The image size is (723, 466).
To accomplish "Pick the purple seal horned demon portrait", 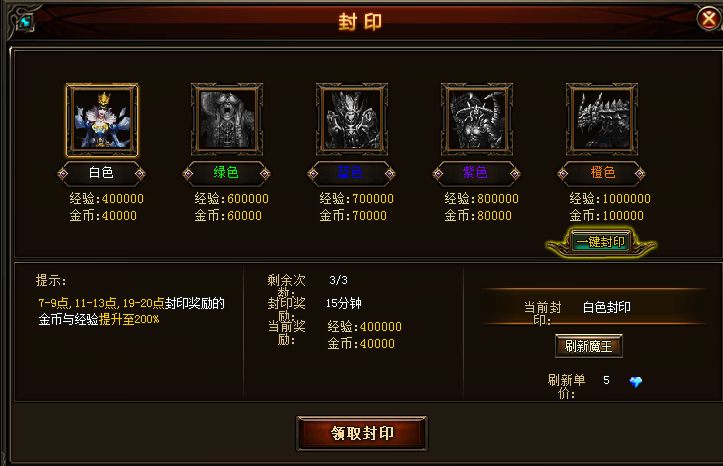I will click(477, 120).
